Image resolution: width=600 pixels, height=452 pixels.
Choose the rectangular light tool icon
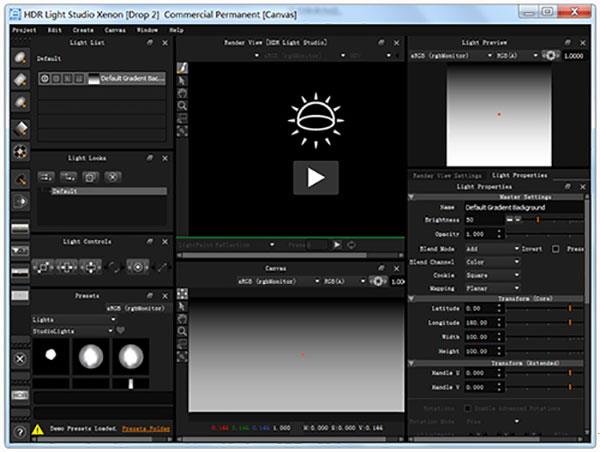(x=20, y=80)
